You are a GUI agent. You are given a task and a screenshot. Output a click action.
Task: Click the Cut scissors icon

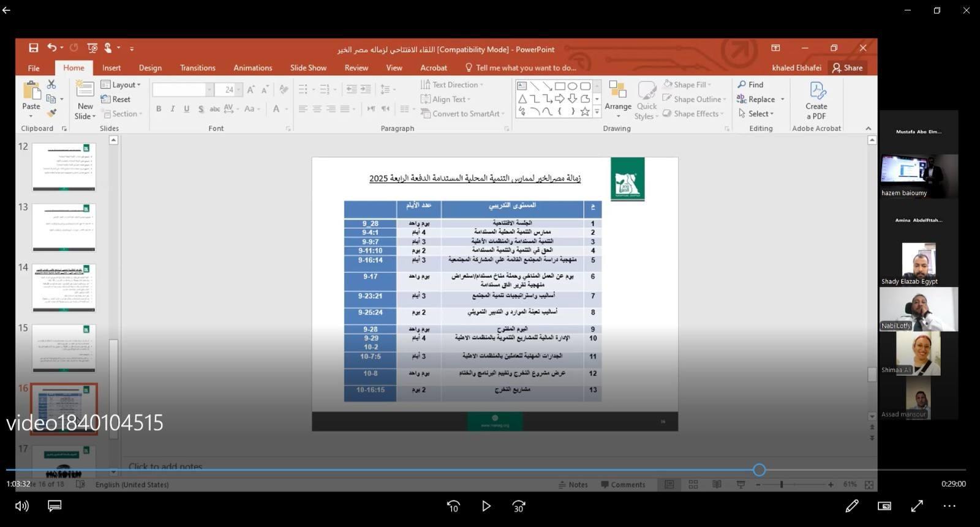point(51,84)
